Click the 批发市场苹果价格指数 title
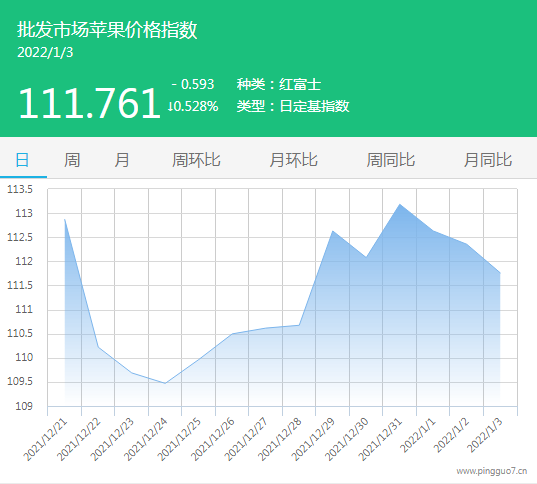Viewport: 537px width, 484px height. pos(107,30)
